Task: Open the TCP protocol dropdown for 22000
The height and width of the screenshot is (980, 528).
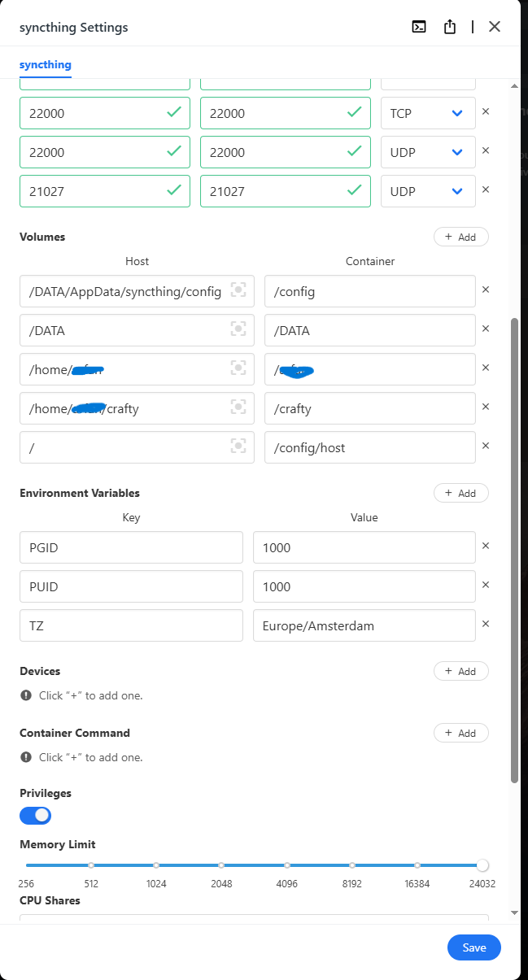Action: tap(428, 113)
